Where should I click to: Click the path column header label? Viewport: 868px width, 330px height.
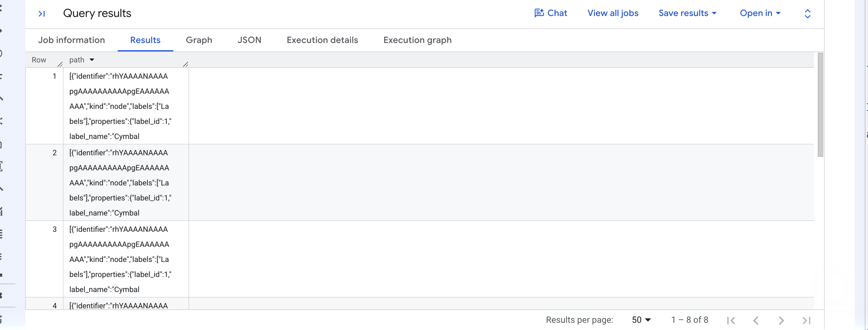77,60
